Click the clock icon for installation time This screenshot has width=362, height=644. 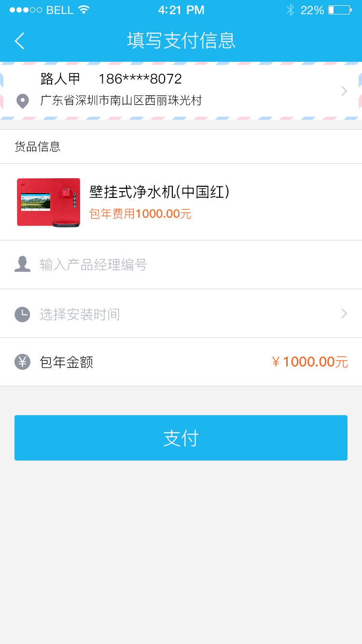(x=23, y=314)
